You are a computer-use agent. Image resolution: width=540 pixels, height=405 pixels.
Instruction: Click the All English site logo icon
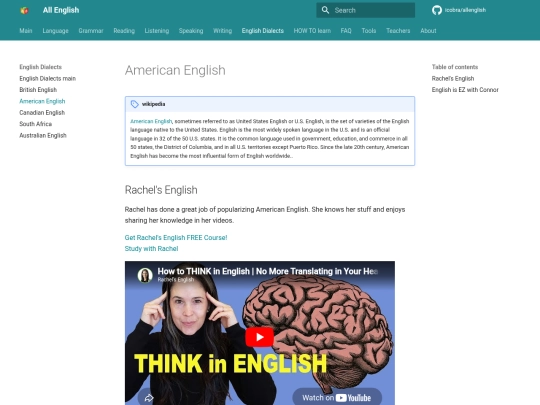point(24,10)
